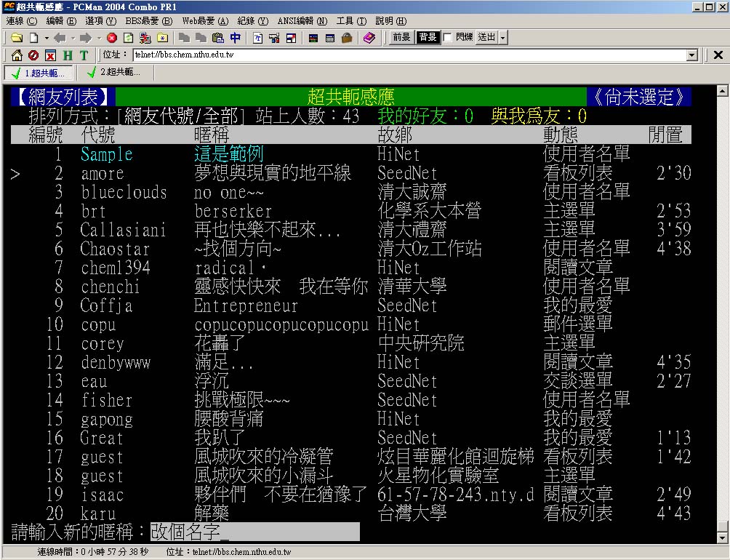Image resolution: width=730 pixels, height=560 pixels.
Task: Toggle the 閃爍 blink checkbox
Action: tap(448, 38)
